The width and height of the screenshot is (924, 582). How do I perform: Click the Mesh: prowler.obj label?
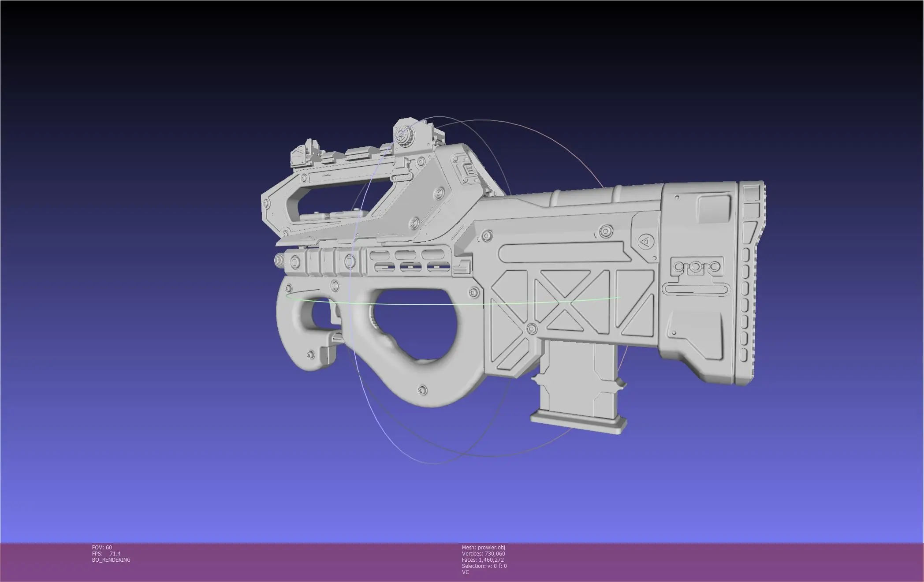click(483, 547)
